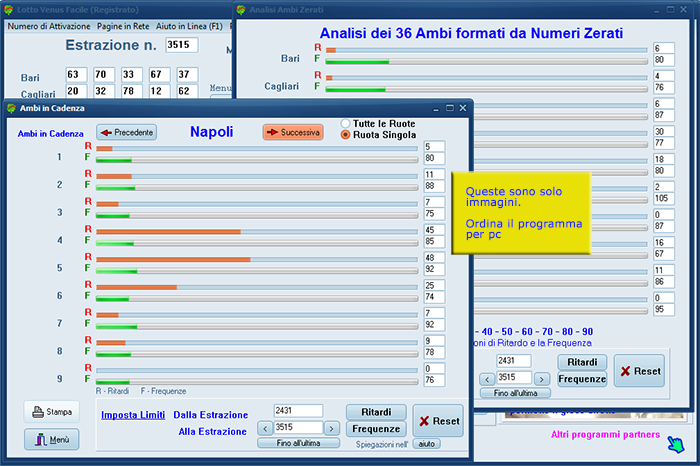Click the Lotto Venus Facile title bar icon
Image resolution: width=700 pixels, height=466 pixels.
click(8, 9)
